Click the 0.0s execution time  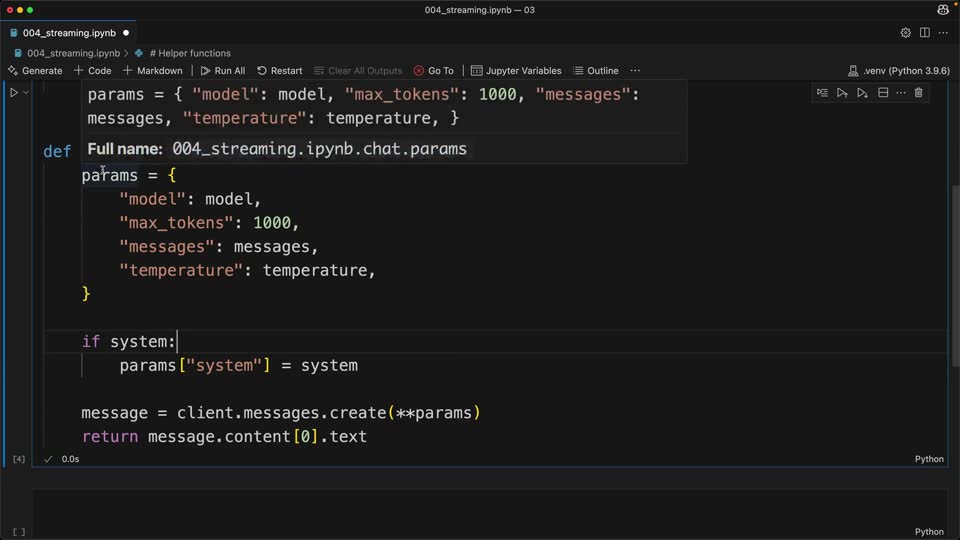[70, 459]
